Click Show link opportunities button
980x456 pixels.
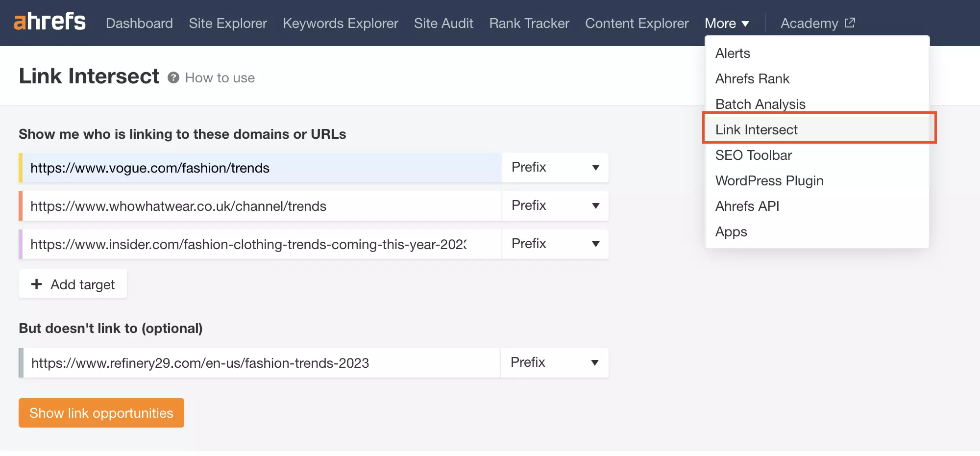[x=101, y=413]
